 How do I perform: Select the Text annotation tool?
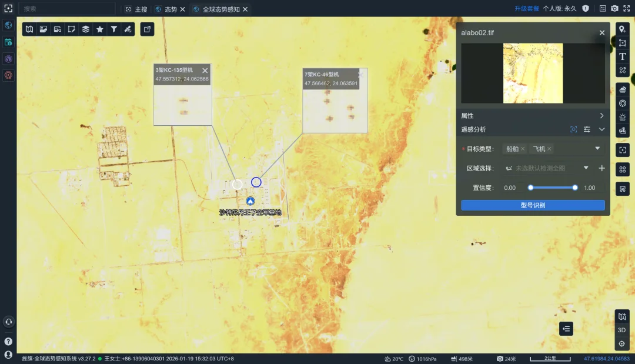click(623, 56)
